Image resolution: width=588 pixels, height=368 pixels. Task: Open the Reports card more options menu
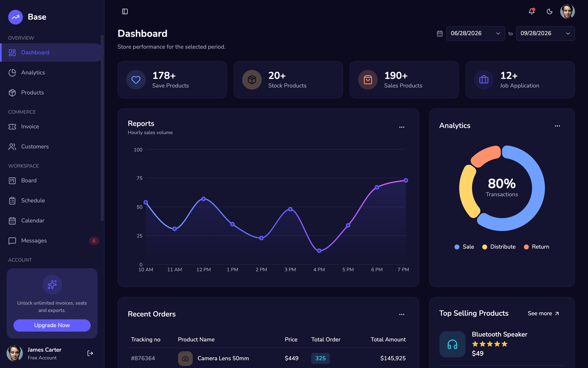coord(402,127)
